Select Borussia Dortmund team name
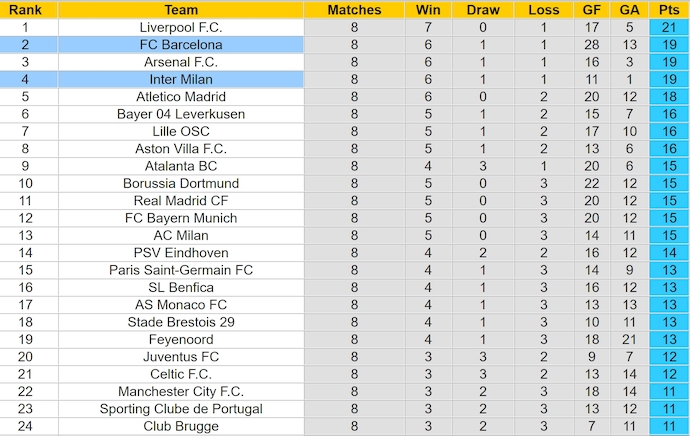The image size is (690, 436). [x=181, y=184]
